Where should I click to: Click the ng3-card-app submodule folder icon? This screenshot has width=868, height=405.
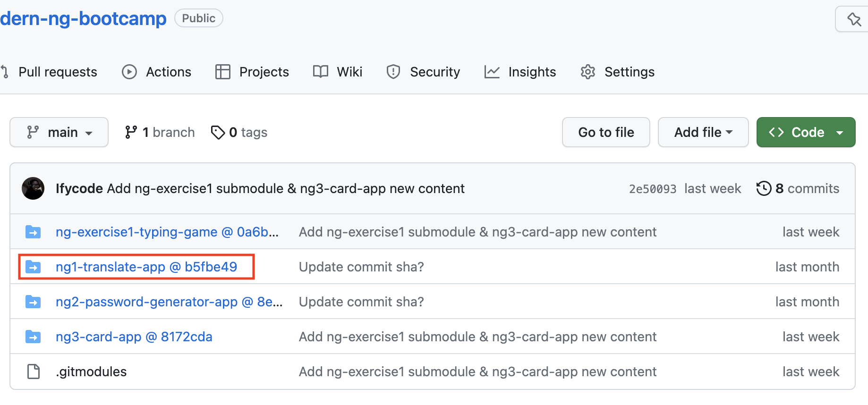(33, 337)
